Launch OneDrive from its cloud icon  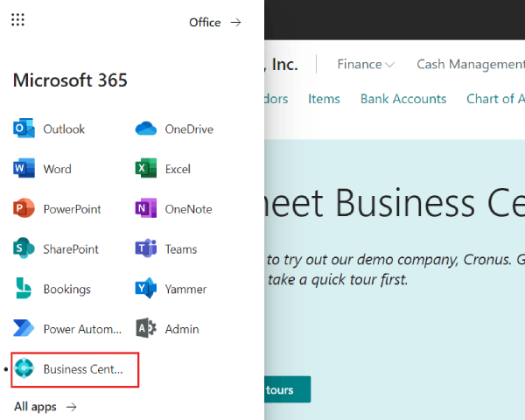(x=145, y=129)
